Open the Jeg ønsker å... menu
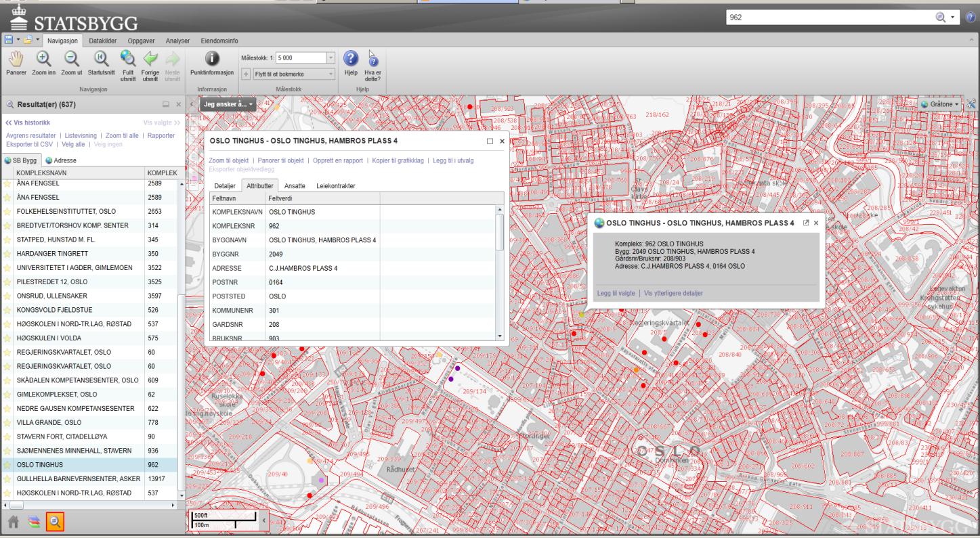 (x=228, y=104)
